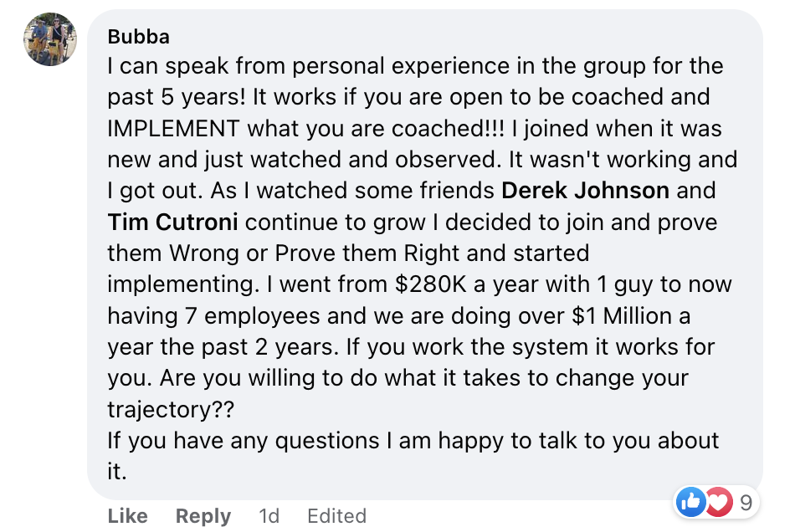Visit Tim Cutroni's tagged profile
Viewport: 795px width, 532px height.
coord(173,222)
